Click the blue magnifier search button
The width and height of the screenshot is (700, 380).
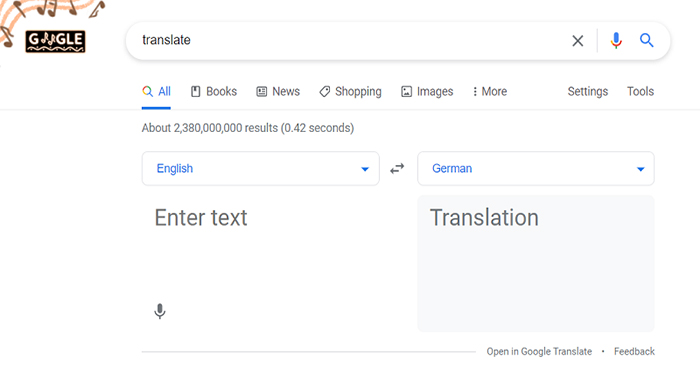(x=646, y=40)
